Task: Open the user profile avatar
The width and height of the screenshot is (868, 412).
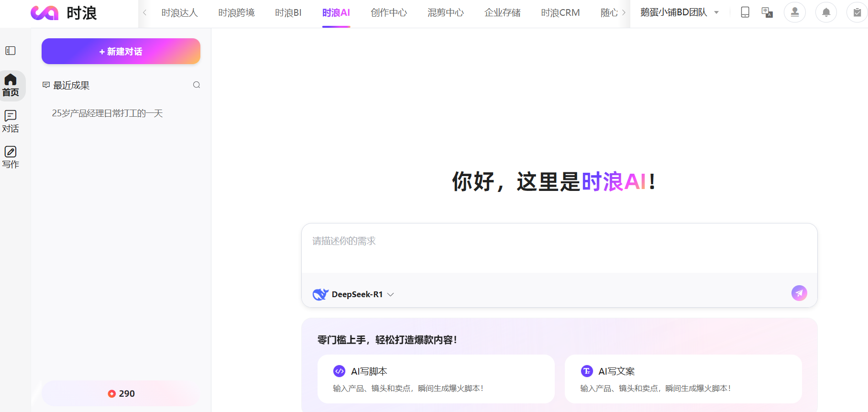Action: tap(795, 12)
